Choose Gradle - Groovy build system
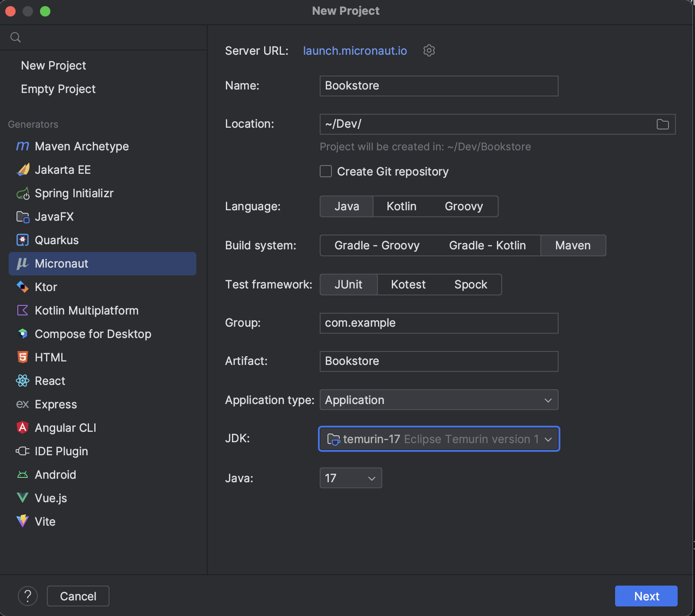Image resolution: width=695 pixels, height=616 pixels. click(x=377, y=245)
